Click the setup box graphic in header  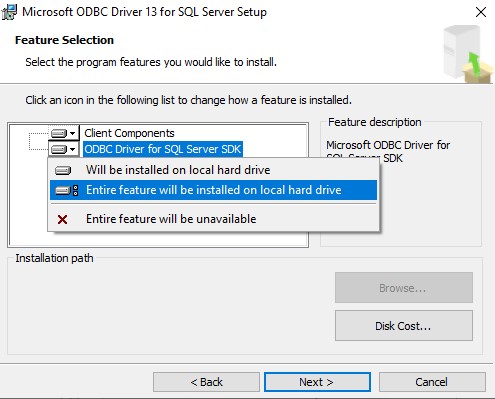468,54
